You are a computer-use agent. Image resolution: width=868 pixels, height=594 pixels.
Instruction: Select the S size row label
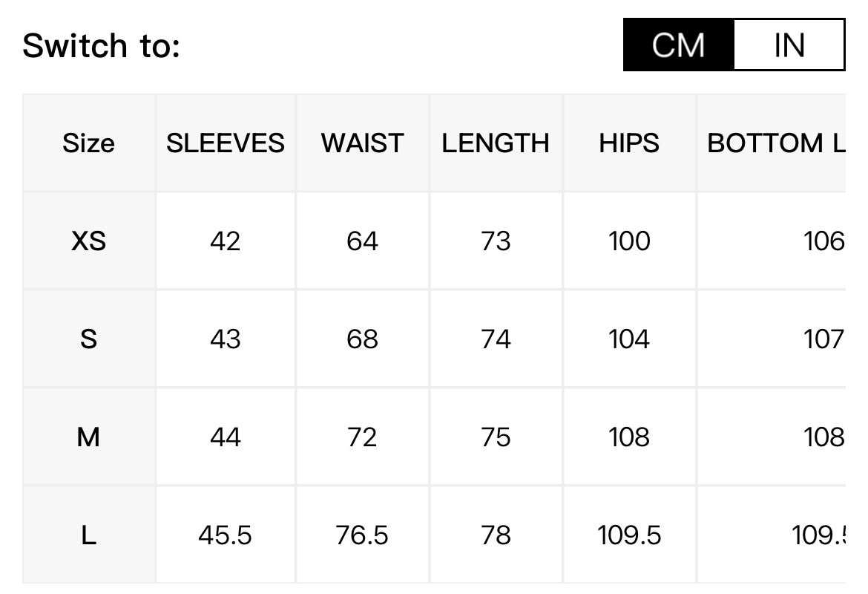click(88, 339)
